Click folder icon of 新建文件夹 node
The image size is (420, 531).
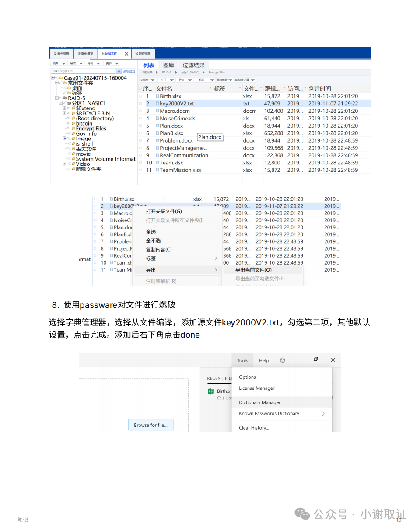click(73, 169)
